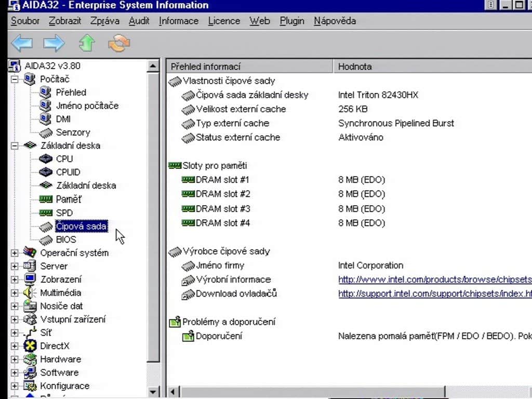Click the Intel Triton 82430HX value

378,95
